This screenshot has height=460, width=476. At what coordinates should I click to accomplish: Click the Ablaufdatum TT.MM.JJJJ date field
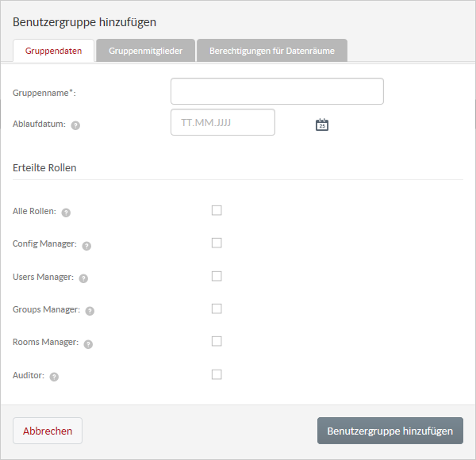pyautogui.click(x=223, y=122)
